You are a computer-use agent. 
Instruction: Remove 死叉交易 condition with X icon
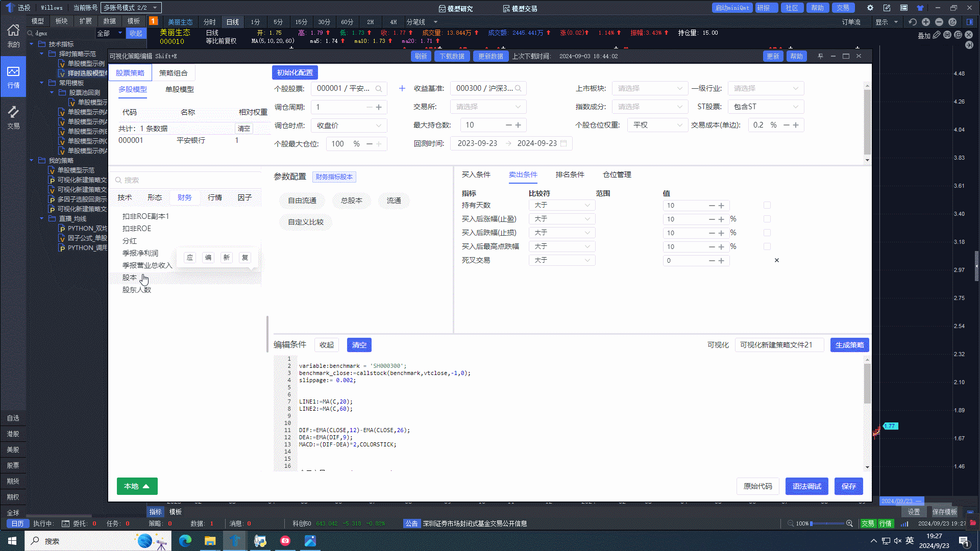pyautogui.click(x=777, y=260)
